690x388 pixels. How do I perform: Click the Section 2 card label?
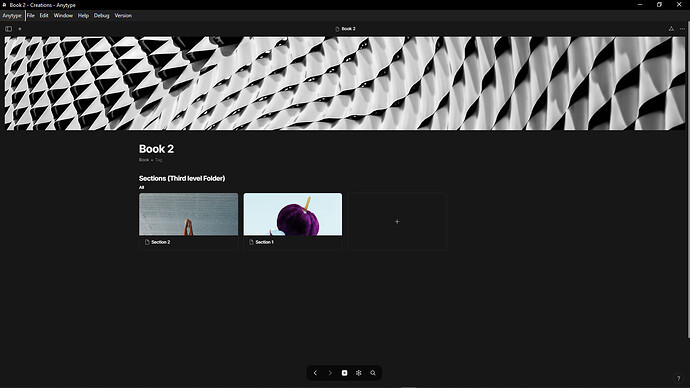161,242
